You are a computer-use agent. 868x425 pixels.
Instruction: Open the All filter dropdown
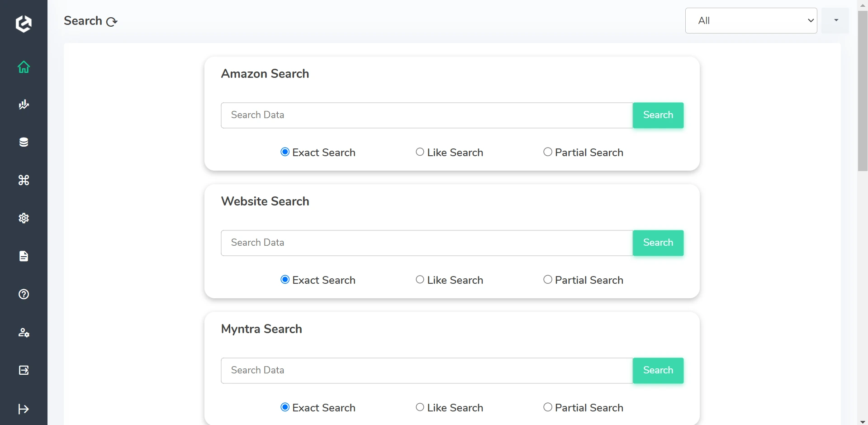751,20
